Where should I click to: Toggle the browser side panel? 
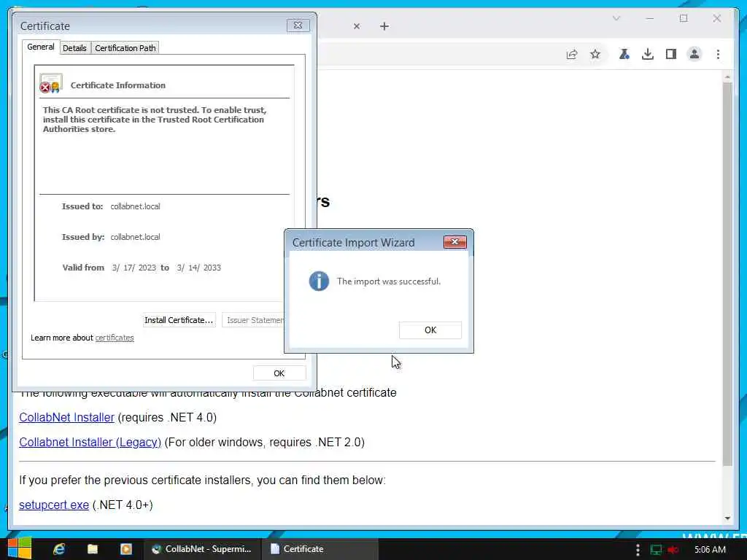click(671, 54)
